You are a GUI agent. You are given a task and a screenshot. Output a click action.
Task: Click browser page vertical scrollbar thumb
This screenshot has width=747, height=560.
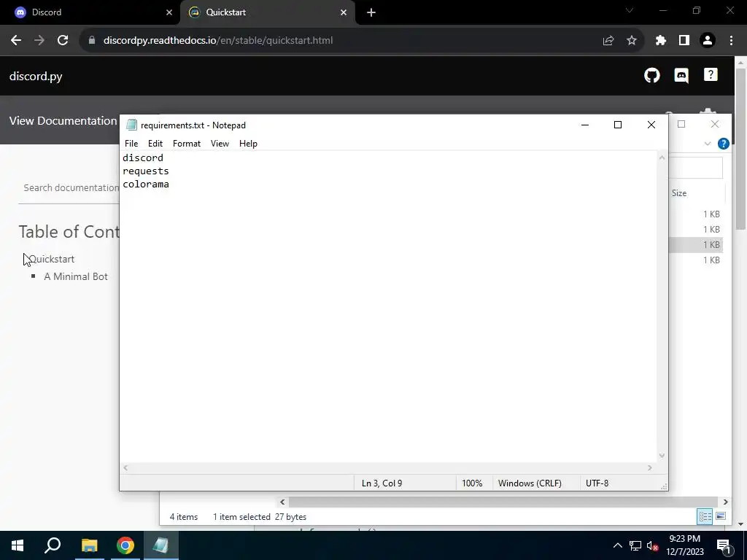[741, 147]
